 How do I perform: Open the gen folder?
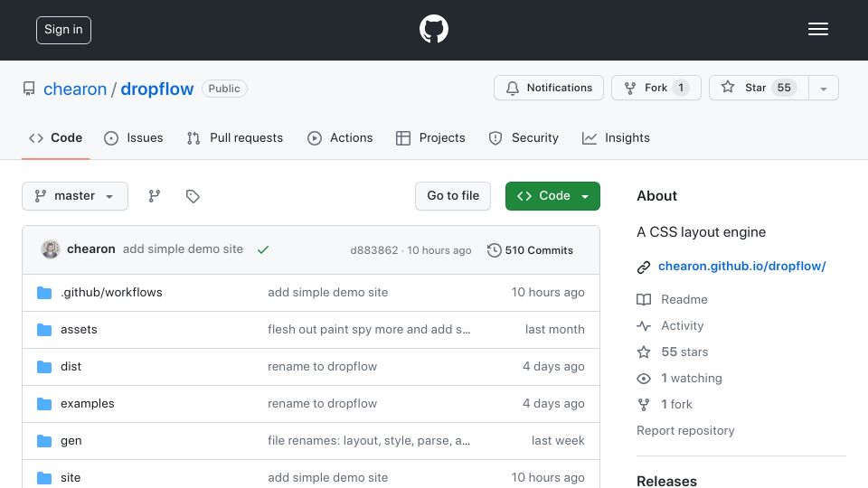[x=71, y=441]
